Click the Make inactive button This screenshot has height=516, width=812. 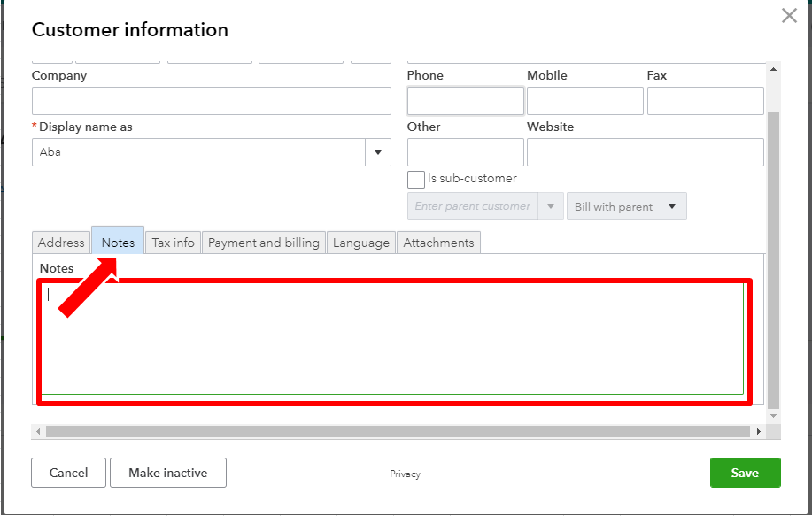tap(168, 473)
